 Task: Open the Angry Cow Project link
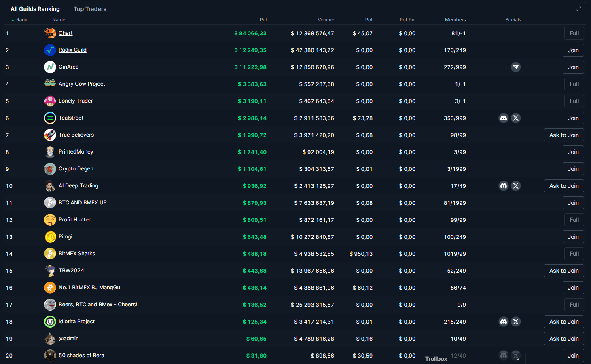(x=82, y=84)
